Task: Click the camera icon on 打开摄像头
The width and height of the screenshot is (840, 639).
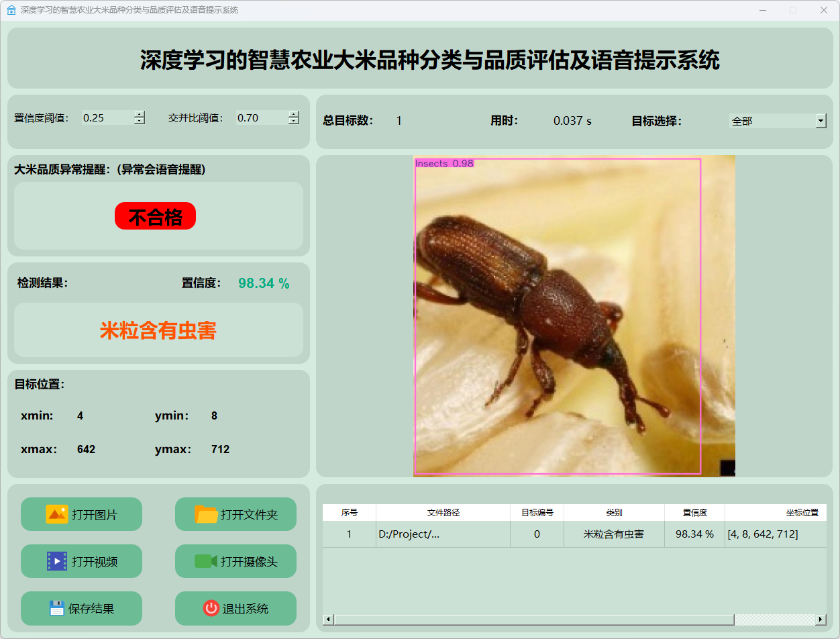Action: click(x=206, y=561)
